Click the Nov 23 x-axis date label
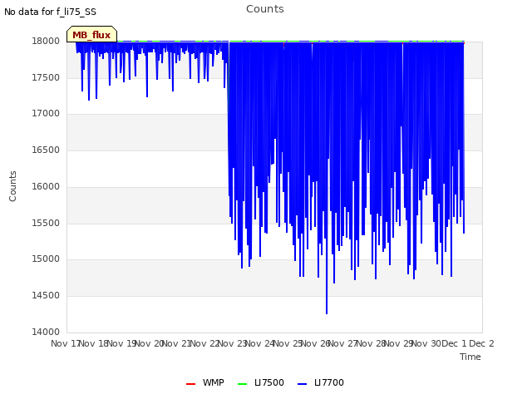532x399 pixels. click(x=233, y=343)
